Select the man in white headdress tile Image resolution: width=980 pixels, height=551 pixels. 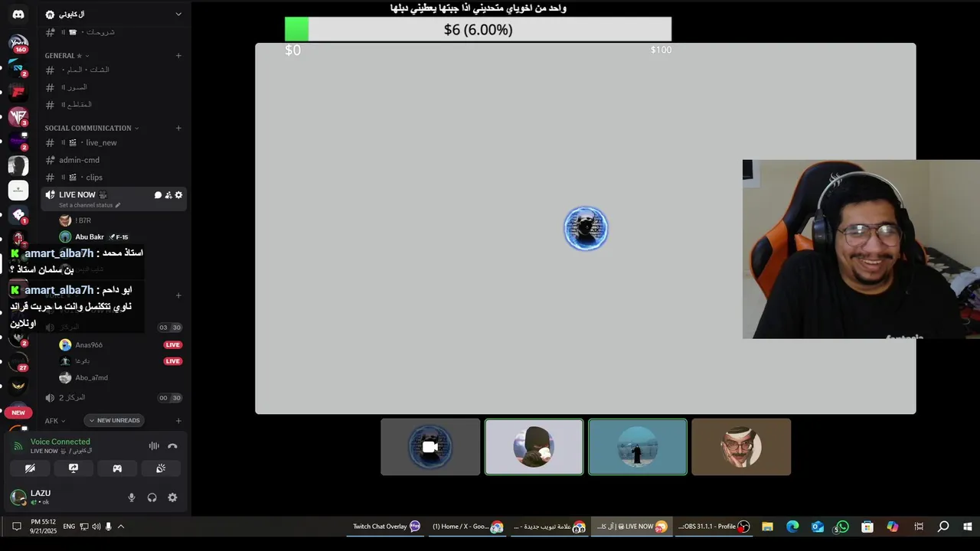741,447
